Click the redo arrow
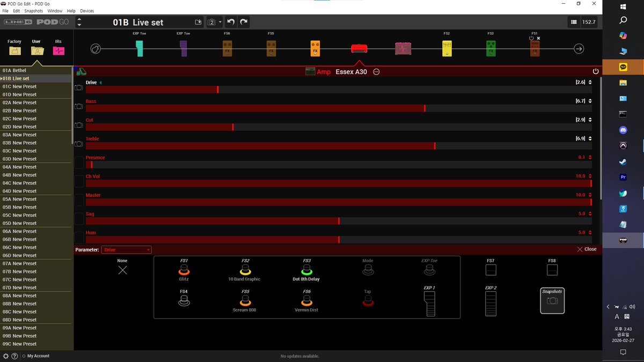The width and height of the screenshot is (644, 362). pos(244,22)
